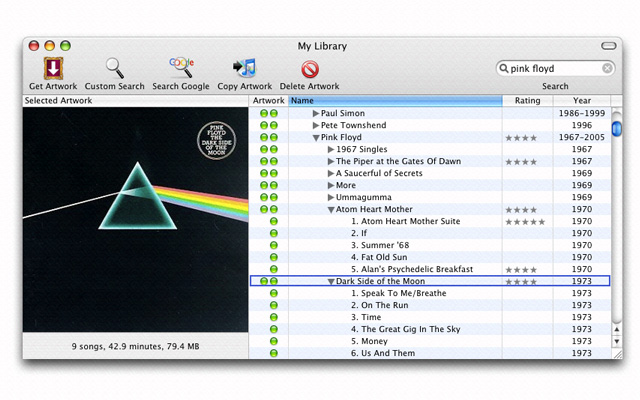
Task: Expand the Paul Simon artist row
Action: click(316, 114)
